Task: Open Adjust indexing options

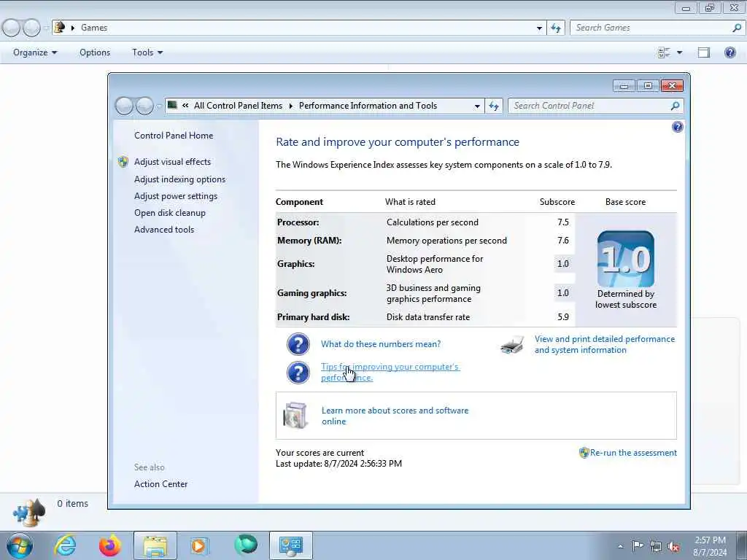Action: [179, 179]
